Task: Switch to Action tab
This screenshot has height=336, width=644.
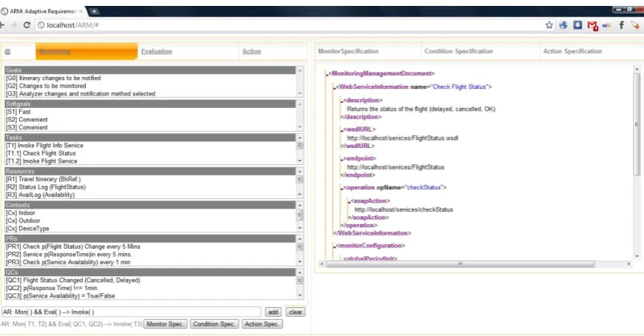Action: tap(251, 51)
